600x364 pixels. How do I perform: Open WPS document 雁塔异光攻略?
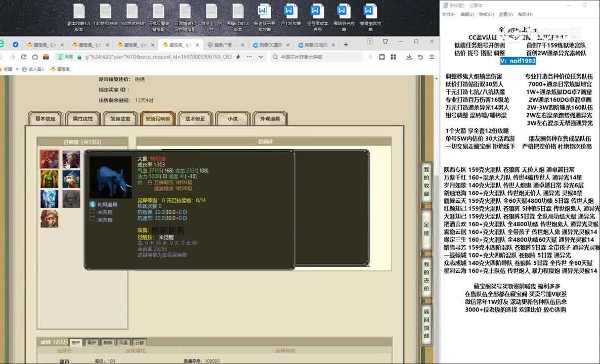pyautogui.click(x=344, y=18)
